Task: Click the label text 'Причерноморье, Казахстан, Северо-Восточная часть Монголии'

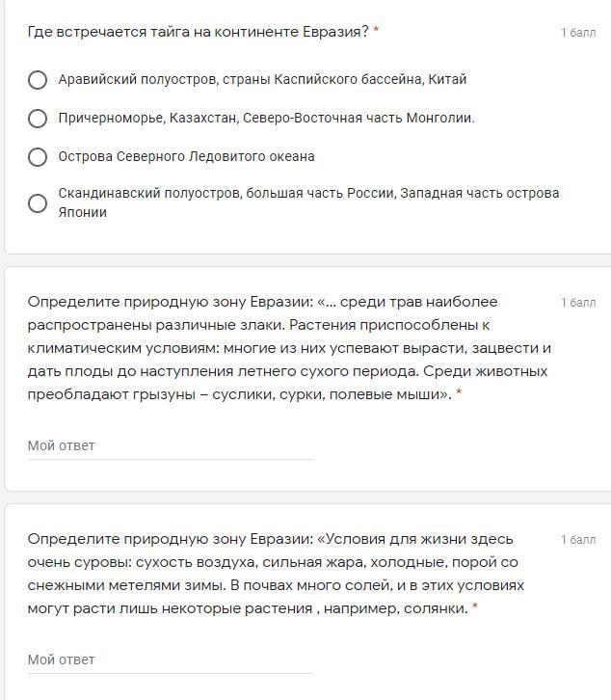Action: (x=266, y=118)
